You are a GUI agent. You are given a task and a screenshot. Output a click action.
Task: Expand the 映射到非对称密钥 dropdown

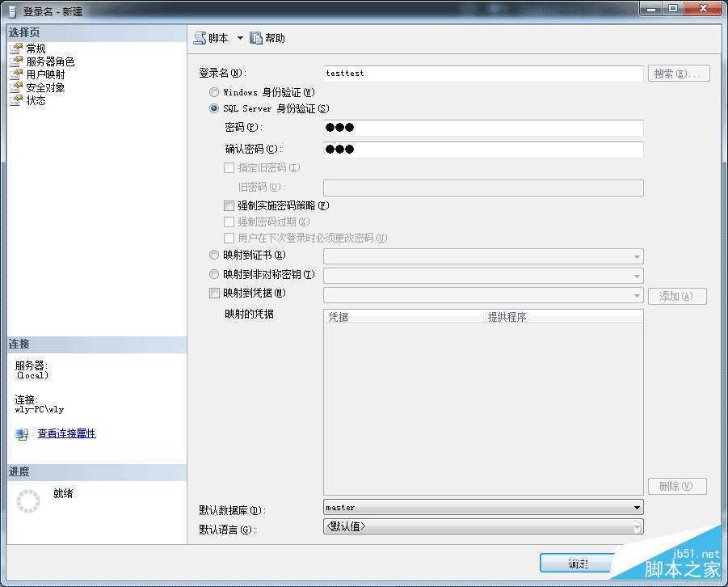click(637, 276)
